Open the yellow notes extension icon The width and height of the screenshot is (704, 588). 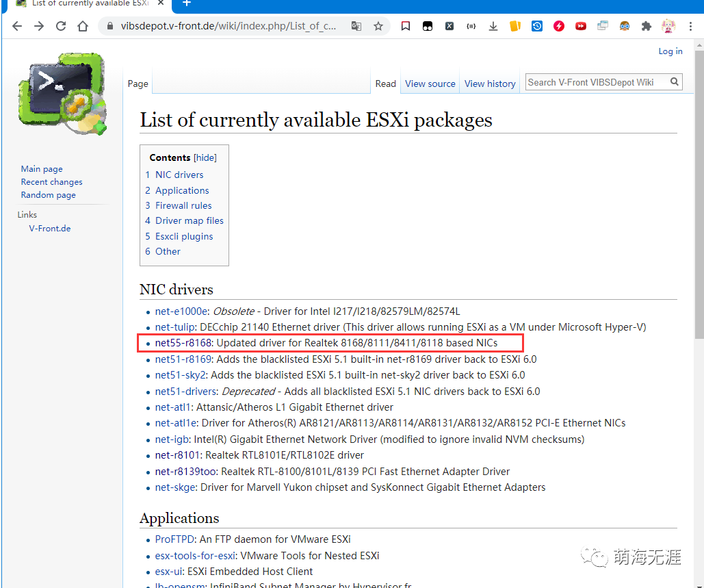pyautogui.click(x=515, y=26)
